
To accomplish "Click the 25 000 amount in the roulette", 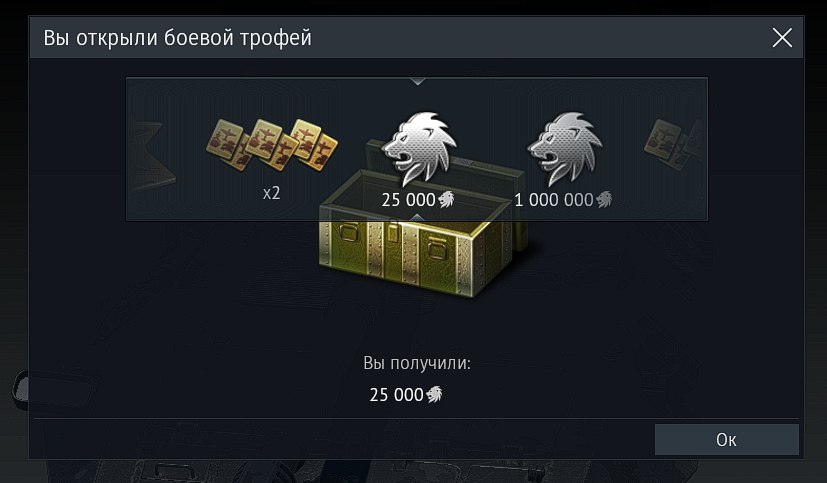I will pyautogui.click(x=409, y=200).
